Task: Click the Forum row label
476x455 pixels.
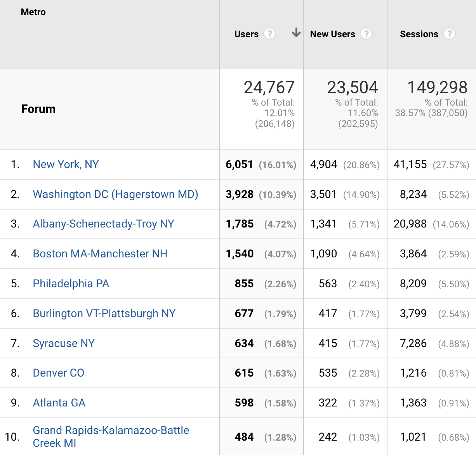Action: pyautogui.click(x=38, y=109)
